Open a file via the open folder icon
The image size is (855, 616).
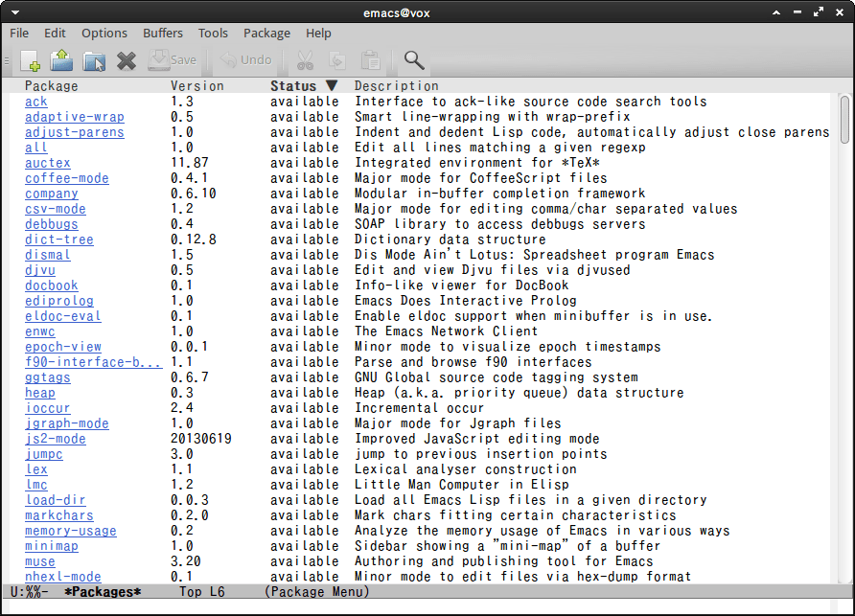[61, 60]
